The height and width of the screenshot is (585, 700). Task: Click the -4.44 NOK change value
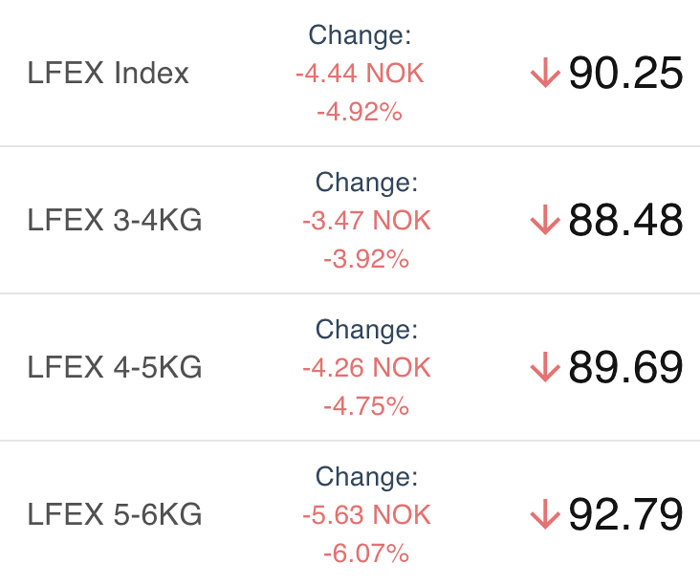coord(360,73)
